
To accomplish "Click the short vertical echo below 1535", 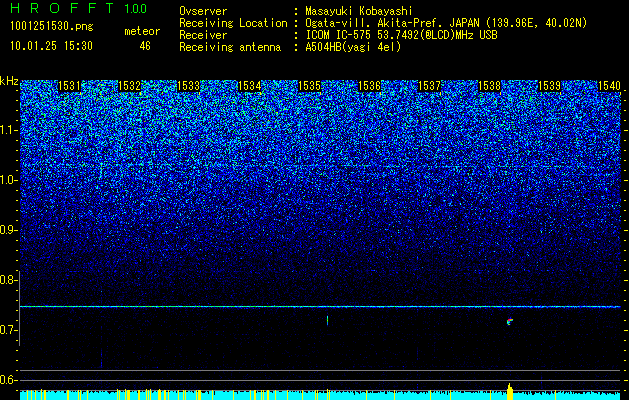I will pyautogui.click(x=328, y=320).
